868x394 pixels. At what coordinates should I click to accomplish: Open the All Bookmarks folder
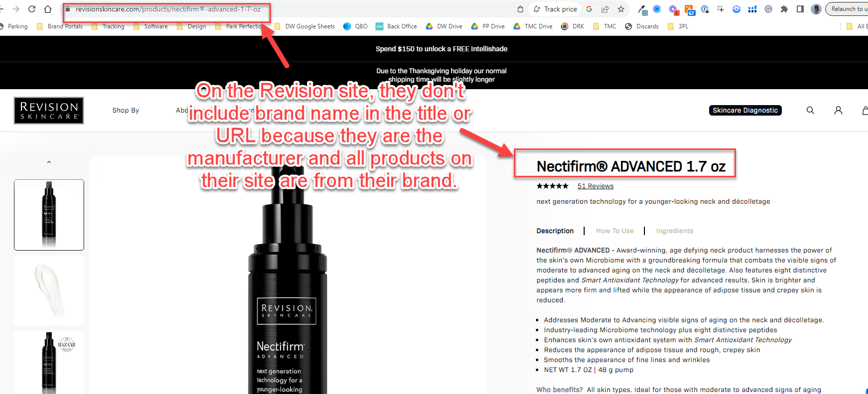point(857,26)
